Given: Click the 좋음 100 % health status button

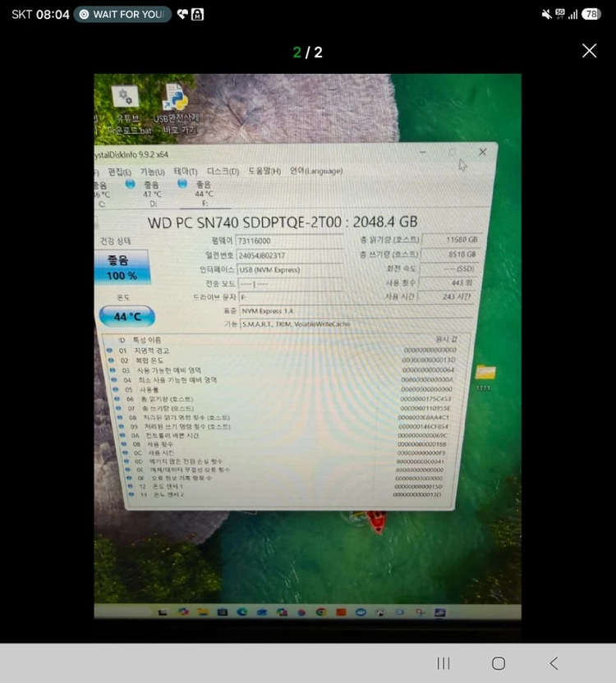Looking at the screenshot, I should (x=122, y=268).
